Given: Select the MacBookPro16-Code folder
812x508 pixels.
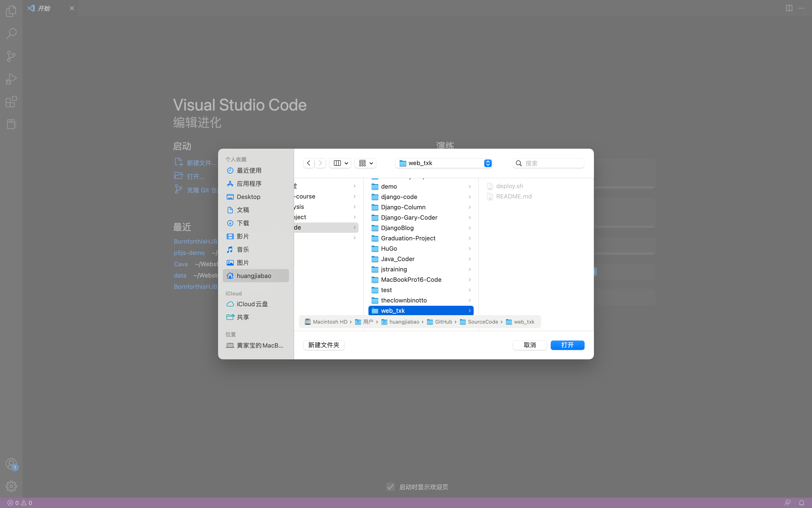Looking at the screenshot, I should coord(421,280).
